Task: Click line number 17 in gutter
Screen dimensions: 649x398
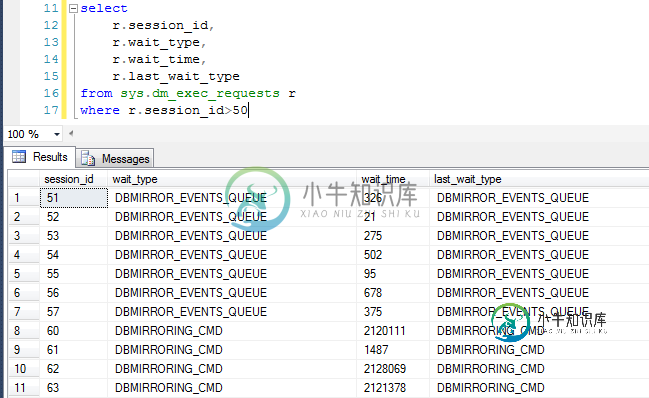Action: (x=51, y=110)
